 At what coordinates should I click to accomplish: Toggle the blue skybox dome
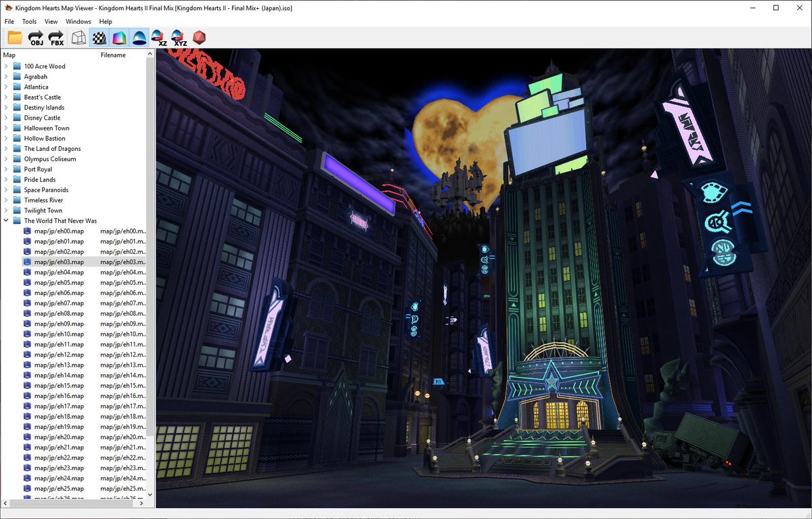139,38
